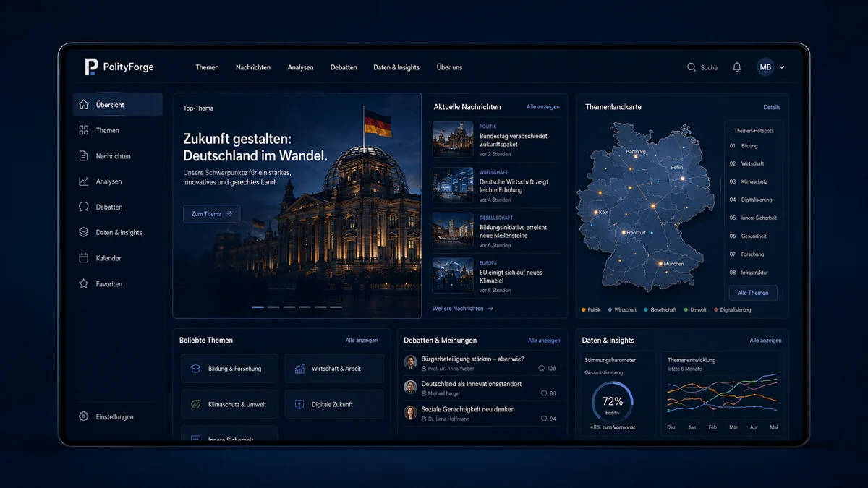
Task: Expand the user account chevron
Action: (782, 67)
